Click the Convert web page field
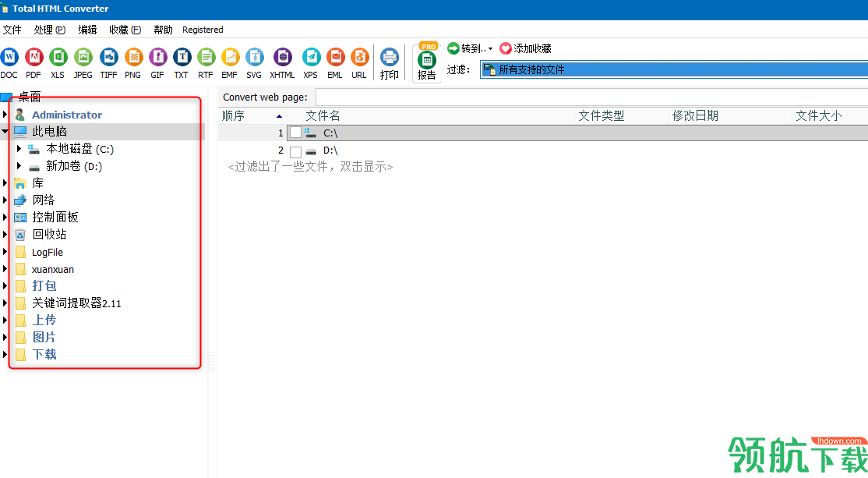Screen dimensions: 868x478 [591, 97]
